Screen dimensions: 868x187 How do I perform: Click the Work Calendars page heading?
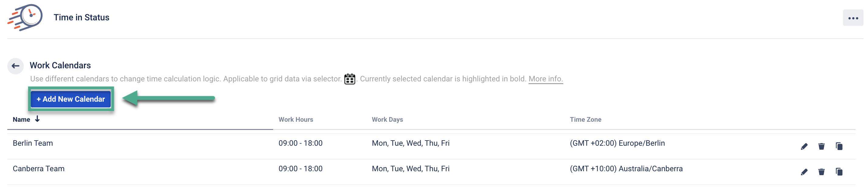pyautogui.click(x=60, y=65)
